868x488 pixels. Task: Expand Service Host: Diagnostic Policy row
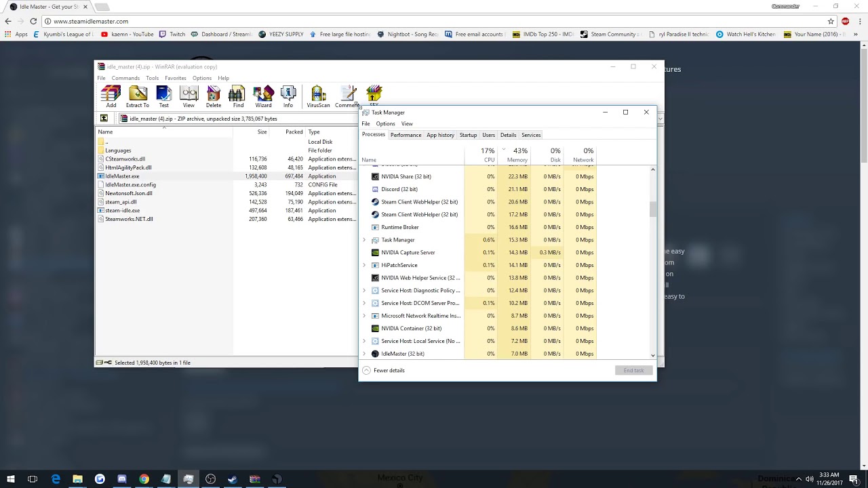[x=364, y=290]
